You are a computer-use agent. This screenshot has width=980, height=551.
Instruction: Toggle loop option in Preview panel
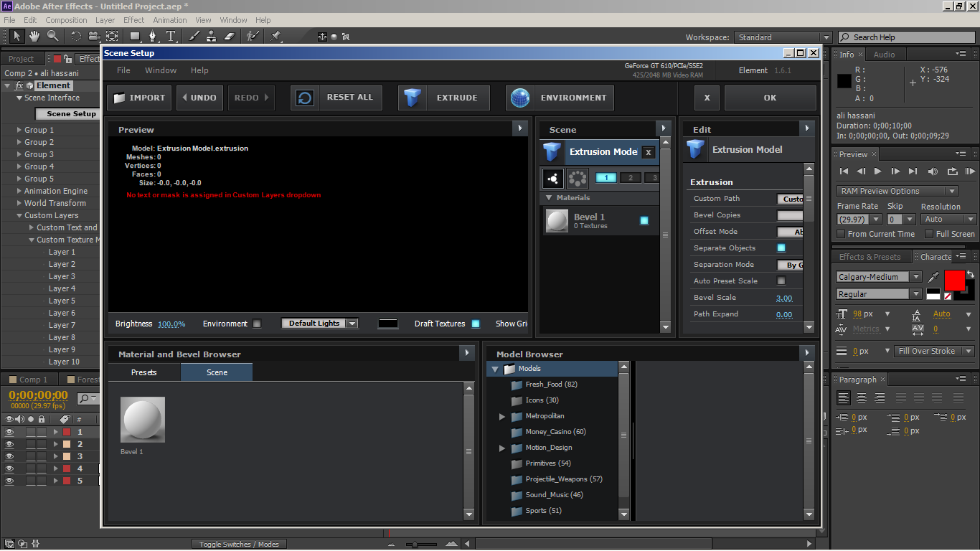click(x=952, y=171)
